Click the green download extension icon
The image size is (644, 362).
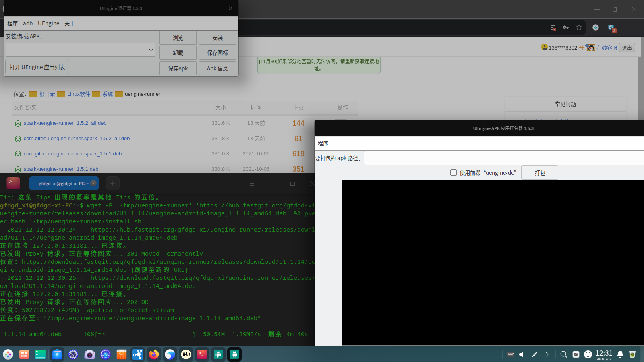[596, 27]
